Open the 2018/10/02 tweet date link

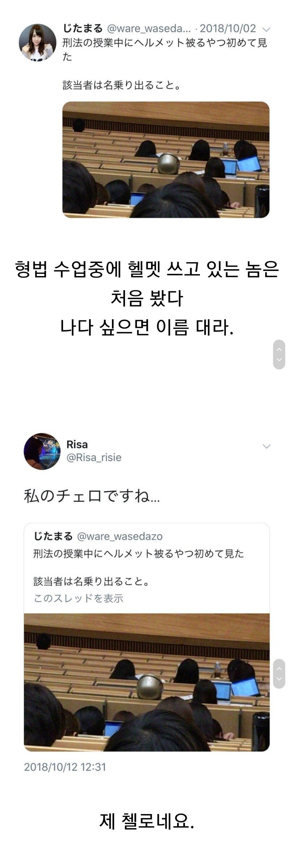pyautogui.click(x=228, y=28)
